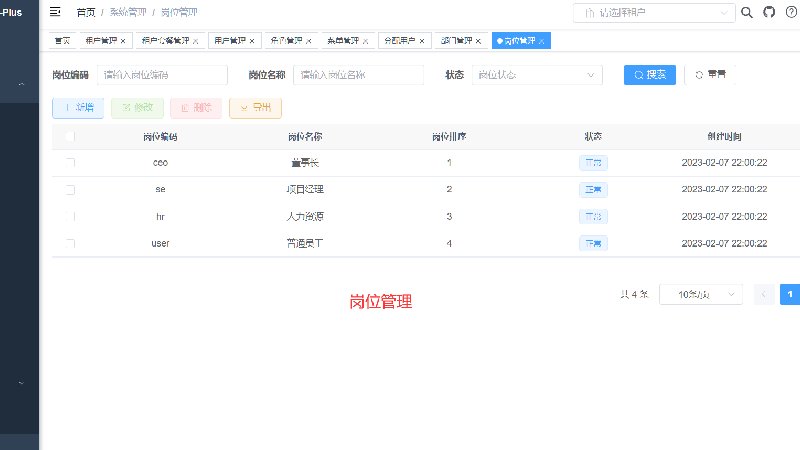Click the 导出 export button
800x450 pixels.
tap(256, 108)
